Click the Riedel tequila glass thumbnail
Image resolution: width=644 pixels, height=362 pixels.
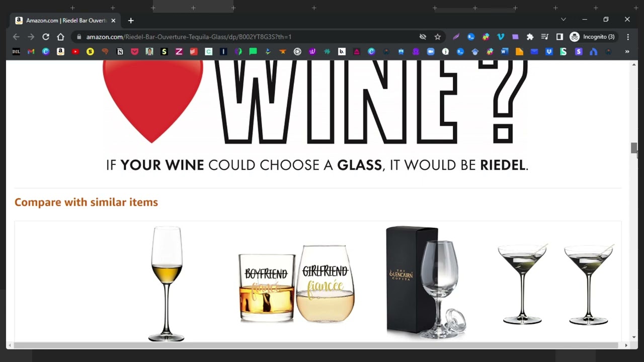point(167,284)
